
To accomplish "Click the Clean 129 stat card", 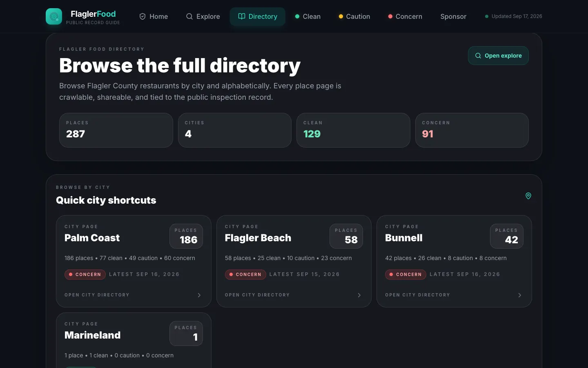I will 353,130.
